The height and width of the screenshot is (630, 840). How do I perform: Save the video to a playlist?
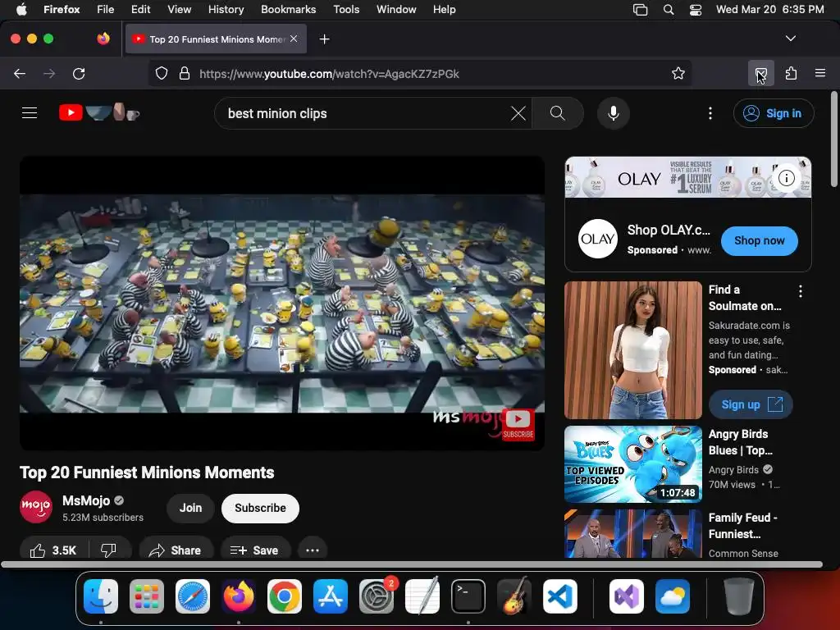click(x=255, y=550)
